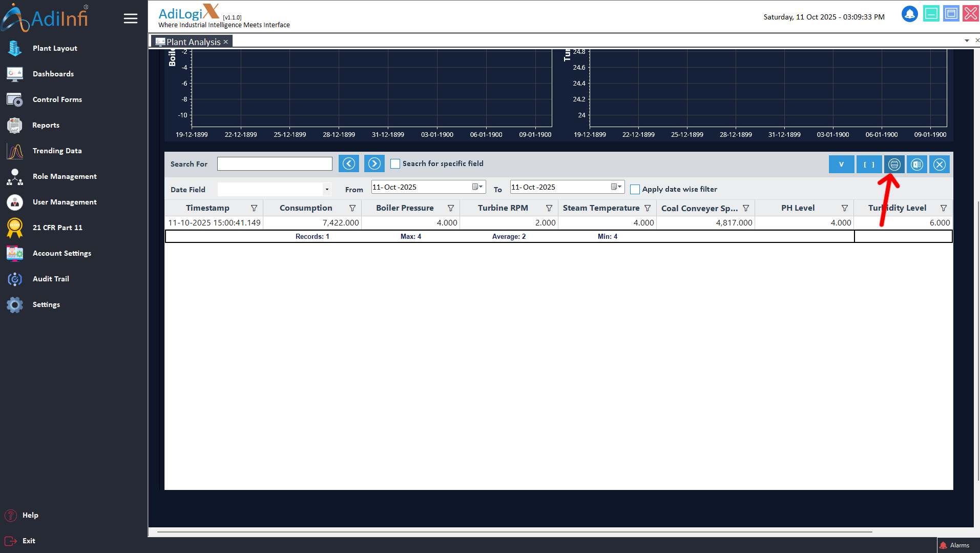Go to the previous search result arrow

[x=349, y=164]
